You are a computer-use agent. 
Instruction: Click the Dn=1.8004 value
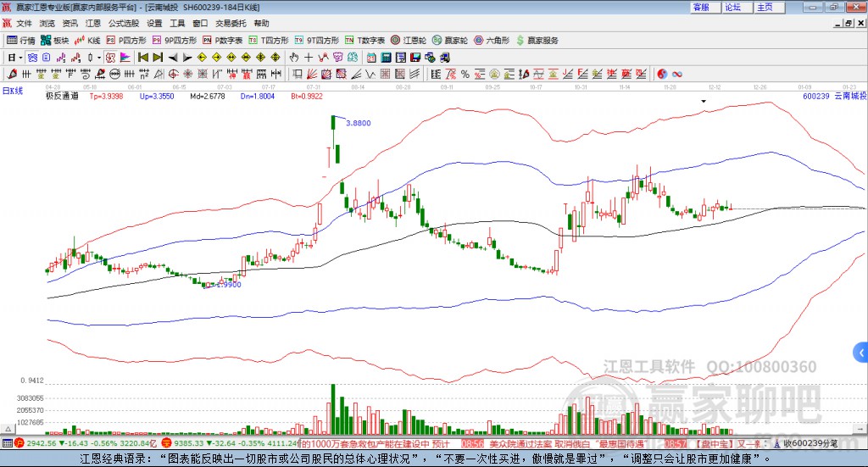[258, 96]
